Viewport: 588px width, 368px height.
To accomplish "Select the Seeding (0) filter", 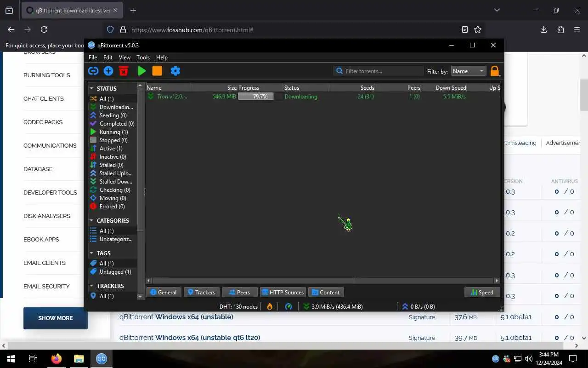I will (113, 115).
